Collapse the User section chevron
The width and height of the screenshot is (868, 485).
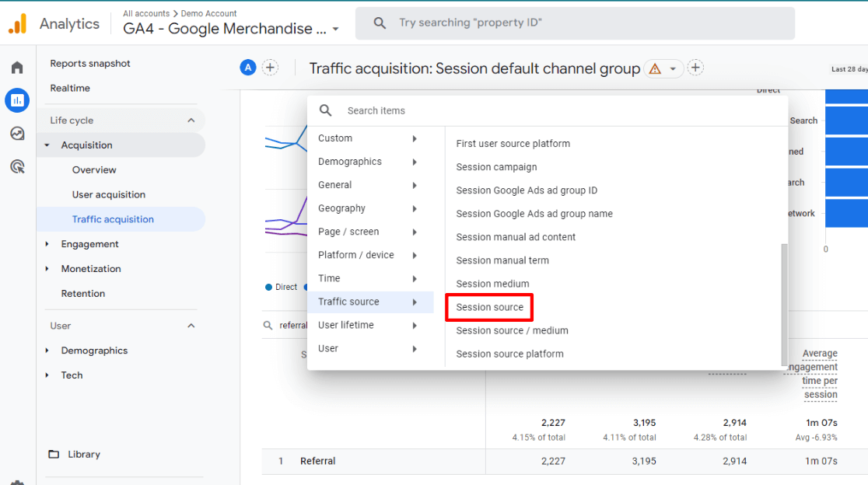tap(191, 326)
